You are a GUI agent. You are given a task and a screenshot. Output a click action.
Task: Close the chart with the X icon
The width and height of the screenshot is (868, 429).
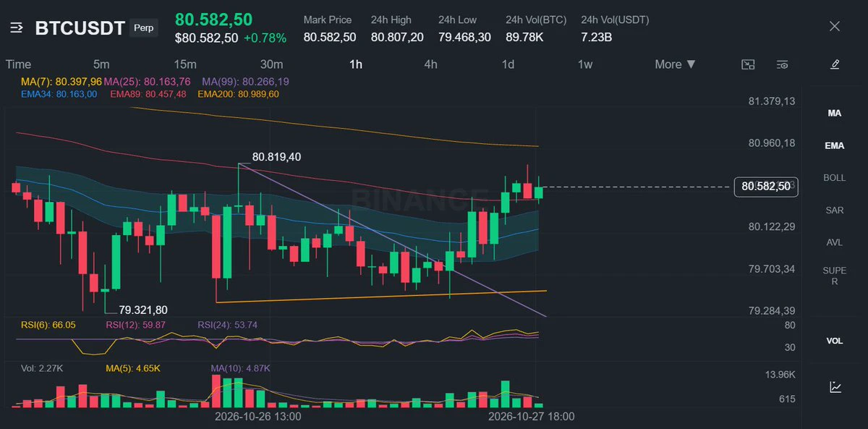(x=835, y=27)
